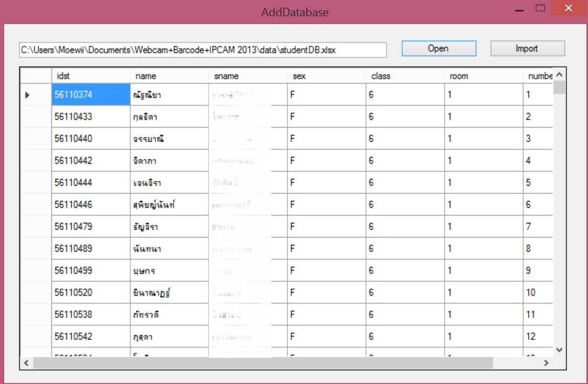
Task: Click the vertical scrollbar up arrow
Action: 559,75
